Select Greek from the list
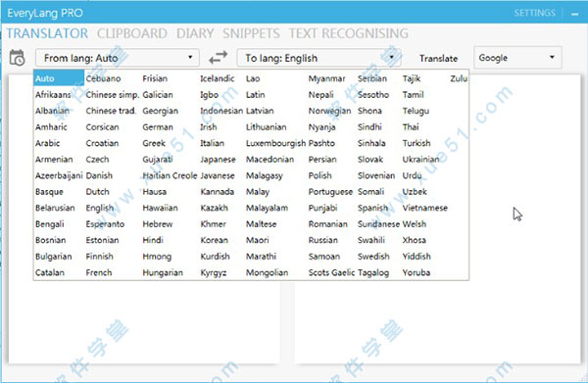 154,143
